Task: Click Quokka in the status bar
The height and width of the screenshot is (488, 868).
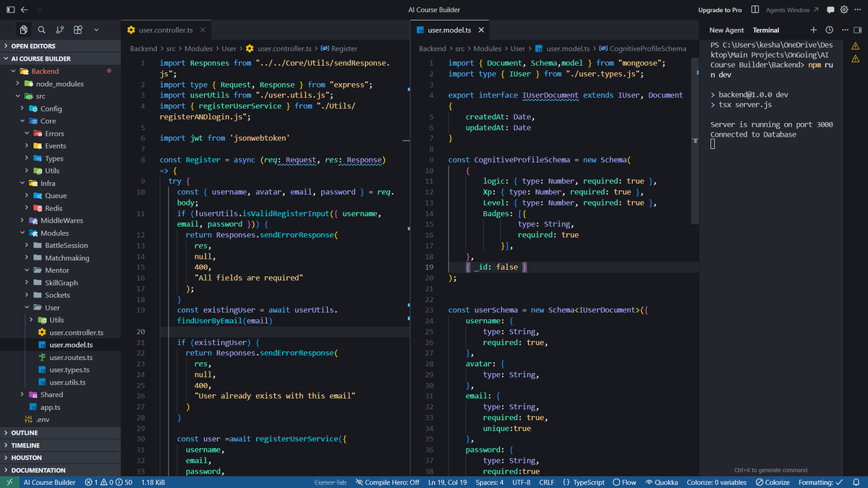Action: [x=661, y=482]
